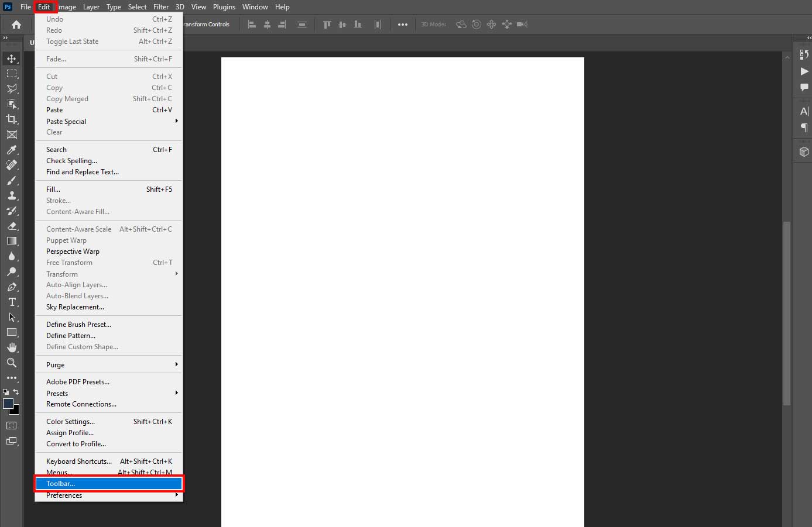Click the foreground color swatch

pos(7,402)
